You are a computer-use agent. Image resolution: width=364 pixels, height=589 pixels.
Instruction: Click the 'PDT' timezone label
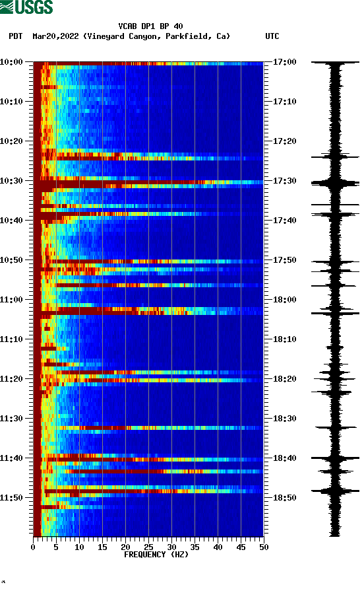[16, 36]
